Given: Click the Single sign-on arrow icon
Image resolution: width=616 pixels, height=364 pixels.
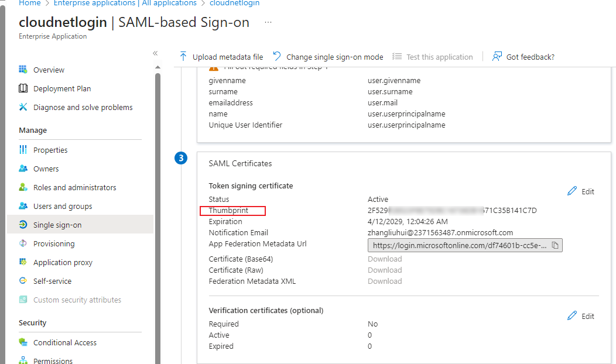Looking at the screenshot, I should click(x=23, y=225).
